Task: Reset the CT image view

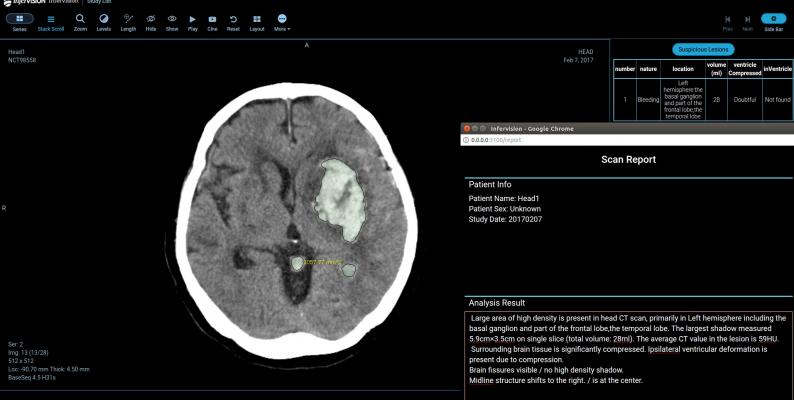Action: click(233, 22)
